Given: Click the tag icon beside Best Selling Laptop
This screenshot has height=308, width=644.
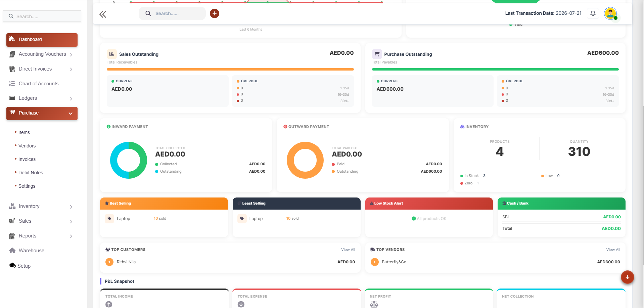Looking at the screenshot, I should 109,218.
